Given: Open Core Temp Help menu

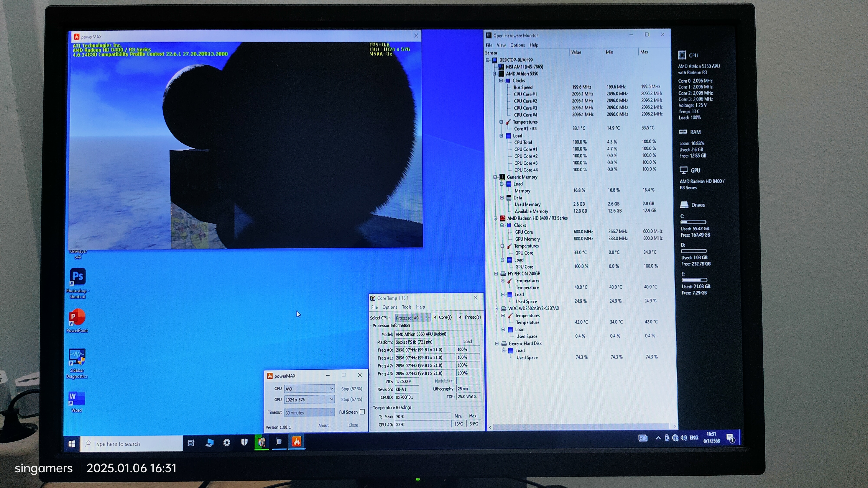Looking at the screenshot, I should 421,307.
